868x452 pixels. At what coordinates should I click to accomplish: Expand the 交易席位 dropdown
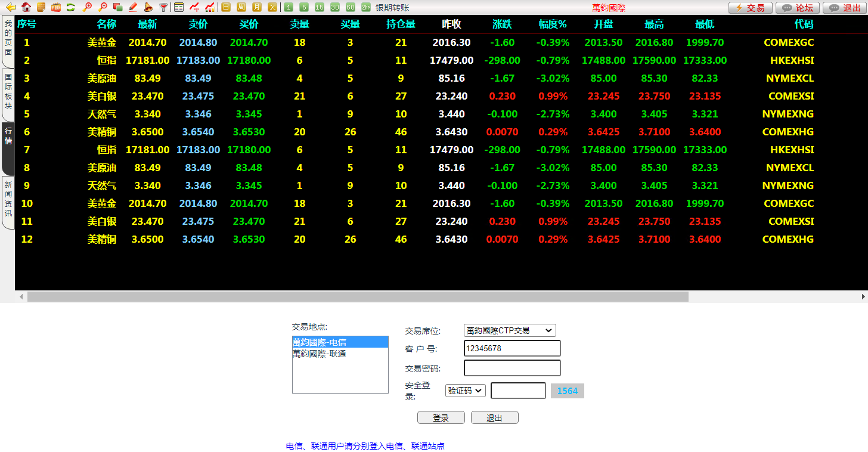point(509,330)
